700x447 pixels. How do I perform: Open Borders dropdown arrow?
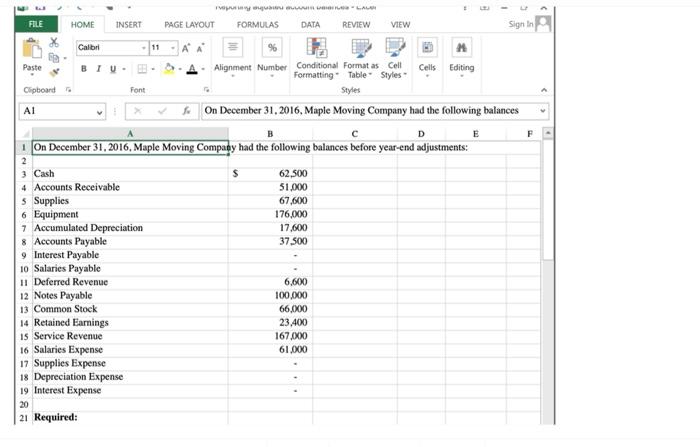point(153,69)
